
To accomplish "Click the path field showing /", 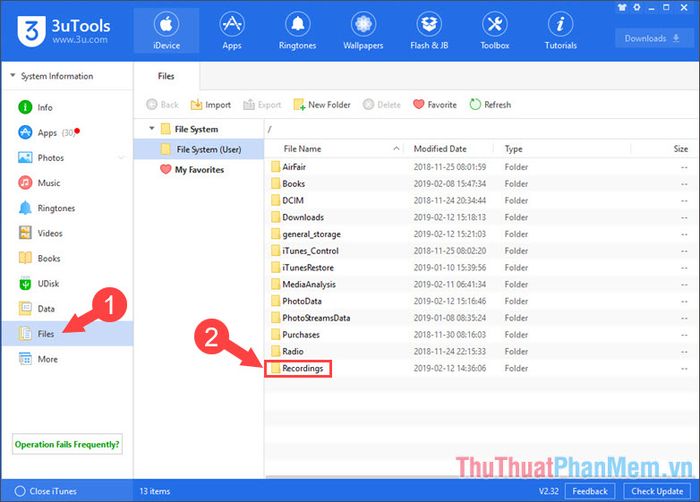I will [x=480, y=129].
